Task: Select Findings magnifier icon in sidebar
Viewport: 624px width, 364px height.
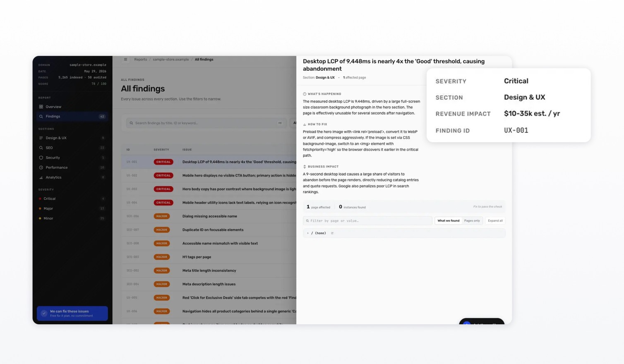Action: [41, 117]
